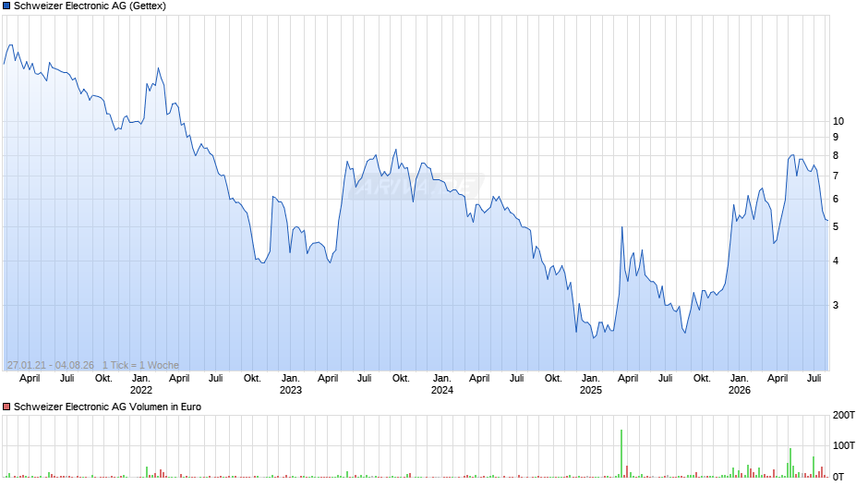Click price axis value 9
The width and height of the screenshot is (868, 486).
tap(836, 137)
